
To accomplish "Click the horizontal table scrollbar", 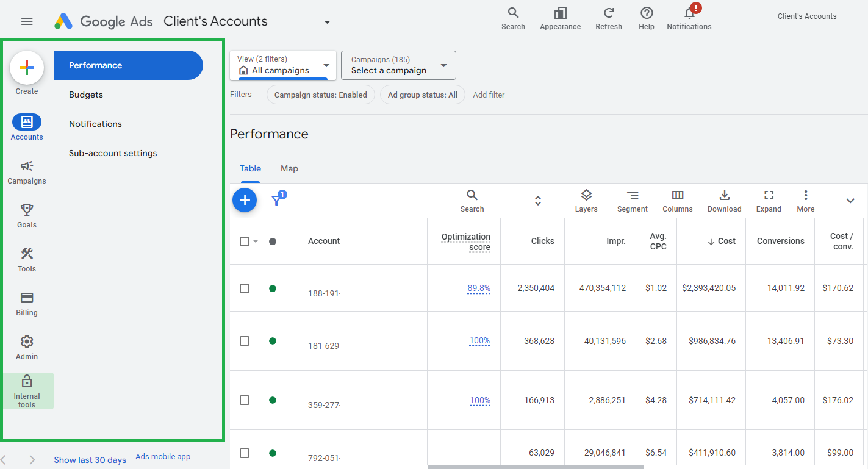I will pyautogui.click(x=536, y=467).
